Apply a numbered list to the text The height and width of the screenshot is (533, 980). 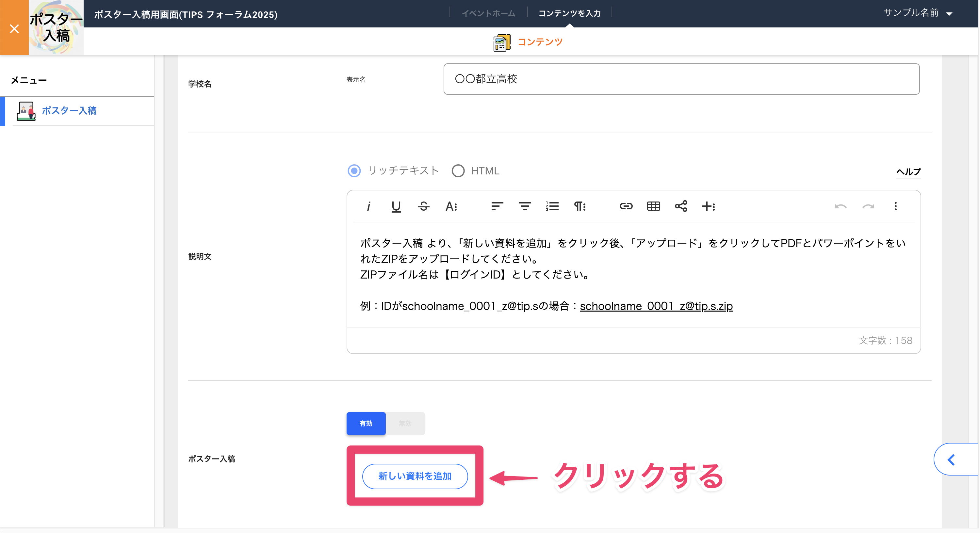pyautogui.click(x=552, y=207)
